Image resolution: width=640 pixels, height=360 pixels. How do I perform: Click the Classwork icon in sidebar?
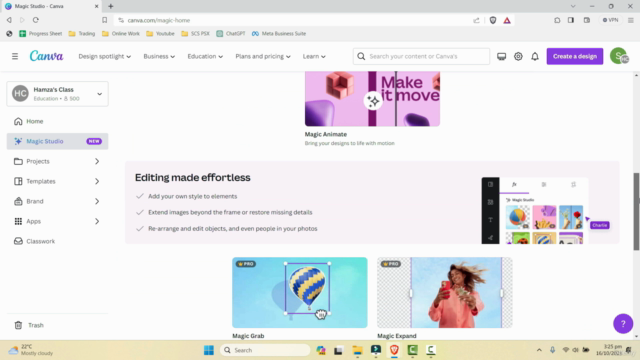[x=18, y=241]
